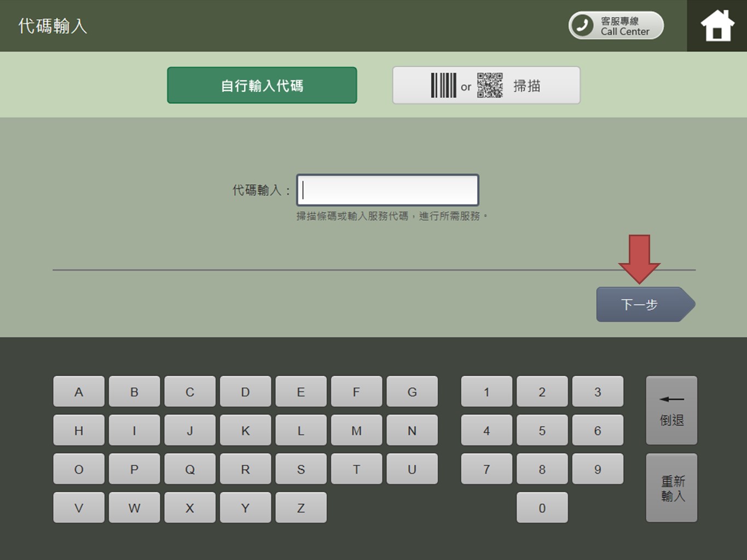Viewport: 747px width, 560px height.
Task: Hit number 0 on the numeric keypad
Action: [x=542, y=507]
